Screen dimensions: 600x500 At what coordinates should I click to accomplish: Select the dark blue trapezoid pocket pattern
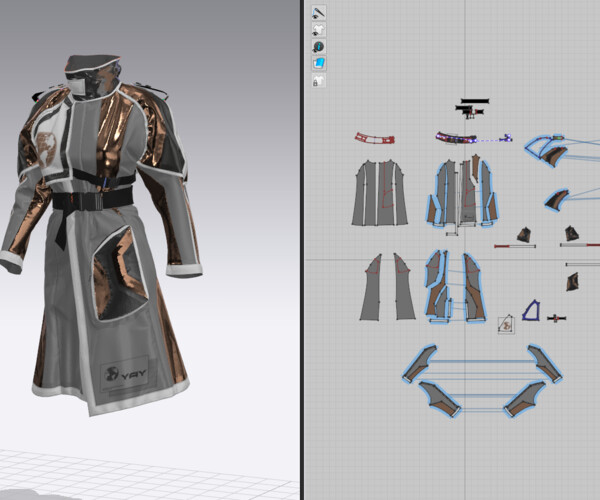(x=532, y=310)
